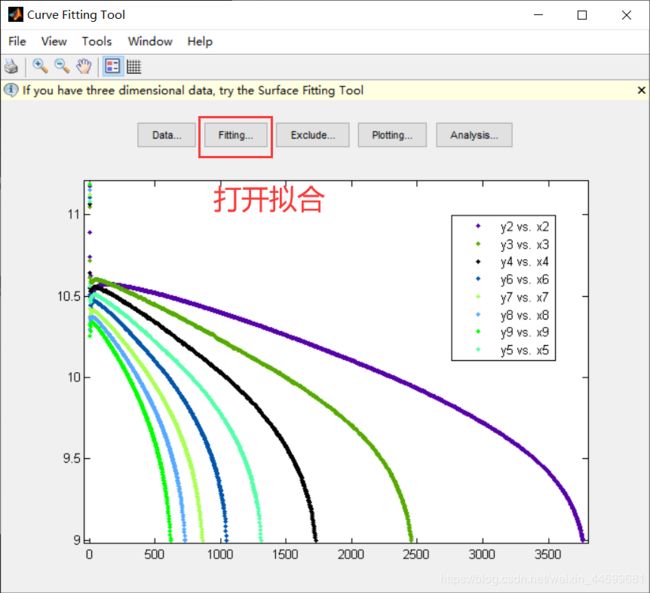
Task: Click legend entry y3 vs. x3
Action: 524,245
